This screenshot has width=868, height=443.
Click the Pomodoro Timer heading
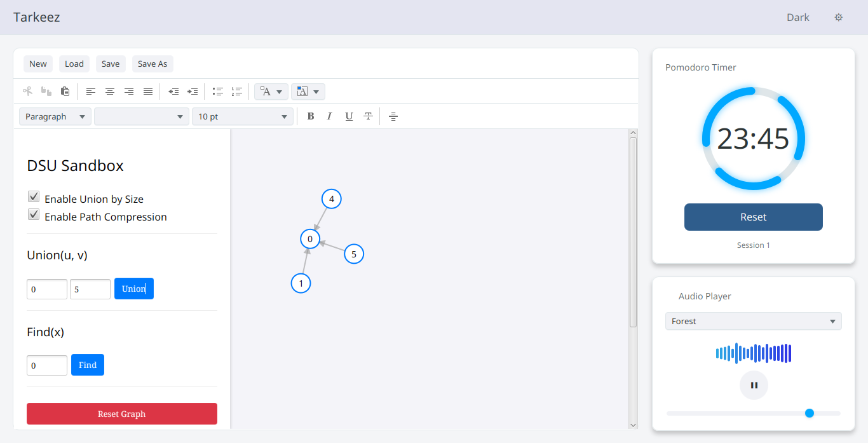coord(701,67)
